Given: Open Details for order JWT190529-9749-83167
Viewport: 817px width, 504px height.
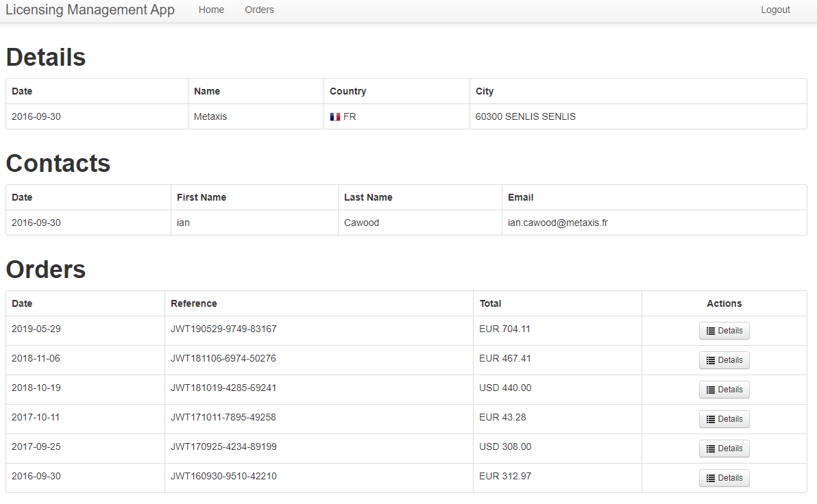Looking at the screenshot, I should (x=724, y=331).
